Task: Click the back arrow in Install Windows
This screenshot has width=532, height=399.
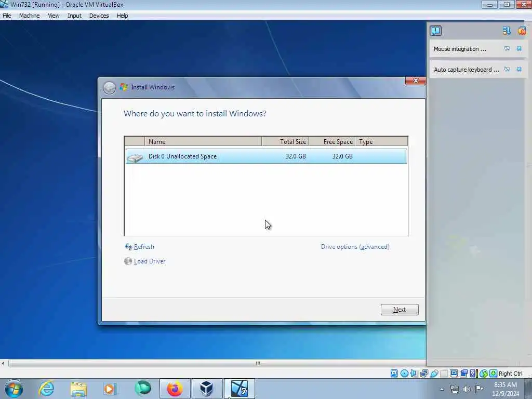Action: click(109, 88)
